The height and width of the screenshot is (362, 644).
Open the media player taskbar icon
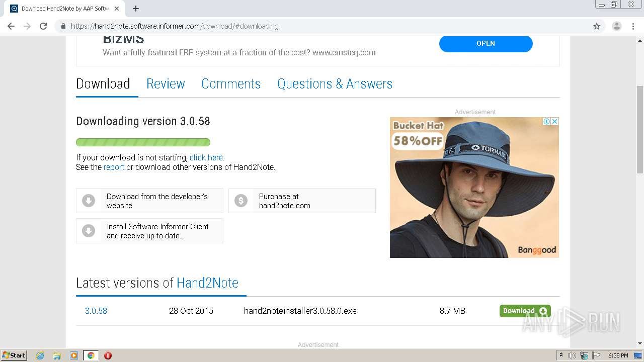[74, 355]
